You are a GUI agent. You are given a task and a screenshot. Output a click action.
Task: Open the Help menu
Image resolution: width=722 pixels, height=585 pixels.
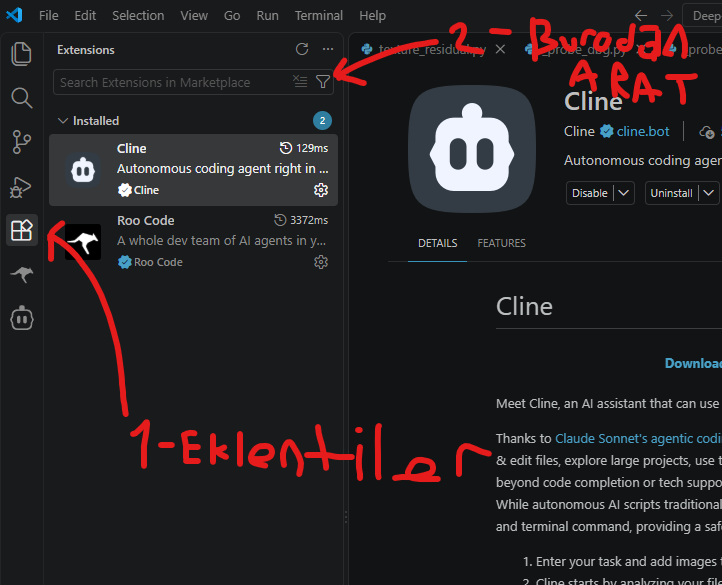373,16
